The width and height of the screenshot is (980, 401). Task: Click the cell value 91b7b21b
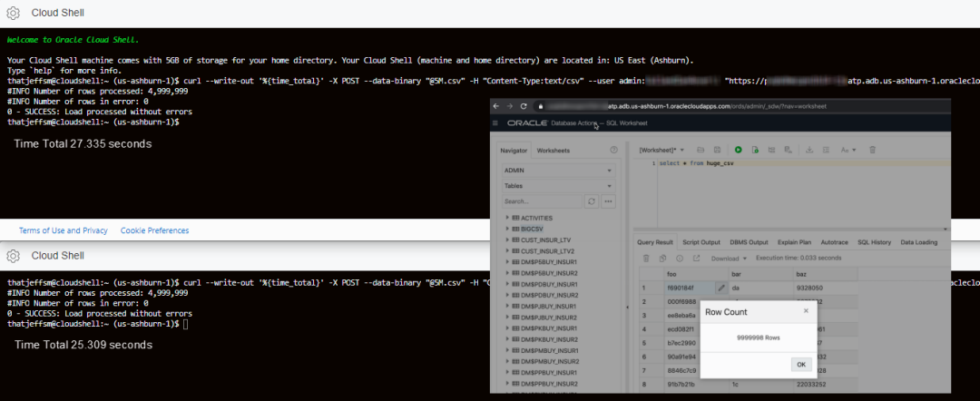click(x=681, y=384)
